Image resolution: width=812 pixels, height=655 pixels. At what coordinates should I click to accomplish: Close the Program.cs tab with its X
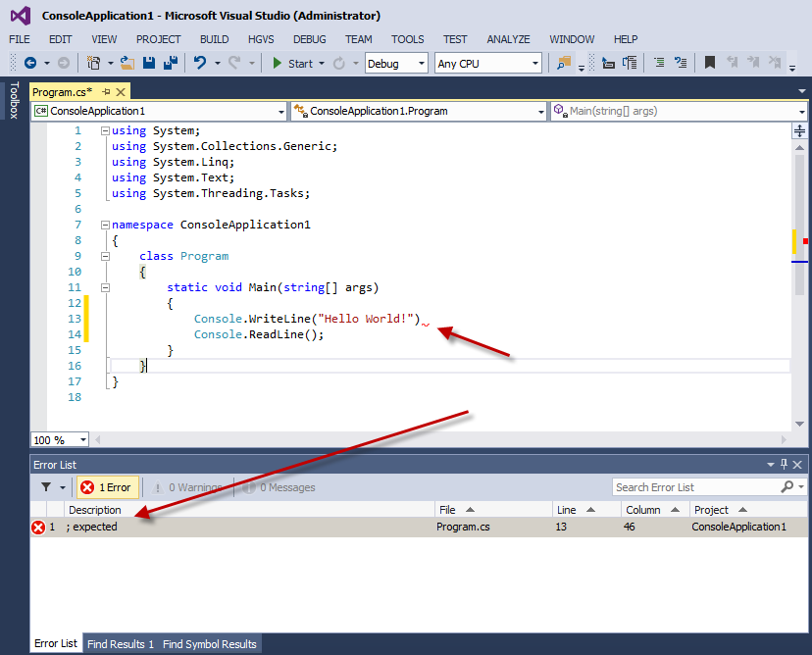coord(121,92)
